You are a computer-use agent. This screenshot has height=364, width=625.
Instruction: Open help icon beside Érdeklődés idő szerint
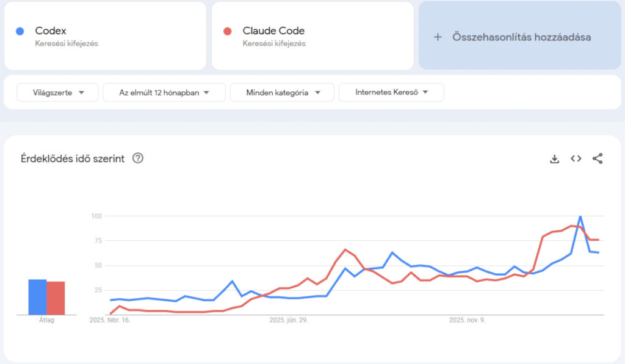tap(138, 159)
